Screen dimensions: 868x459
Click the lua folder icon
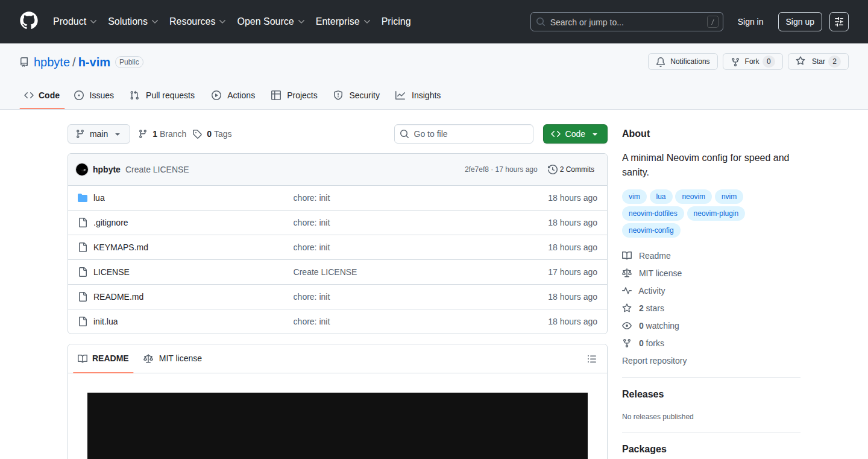(83, 198)
